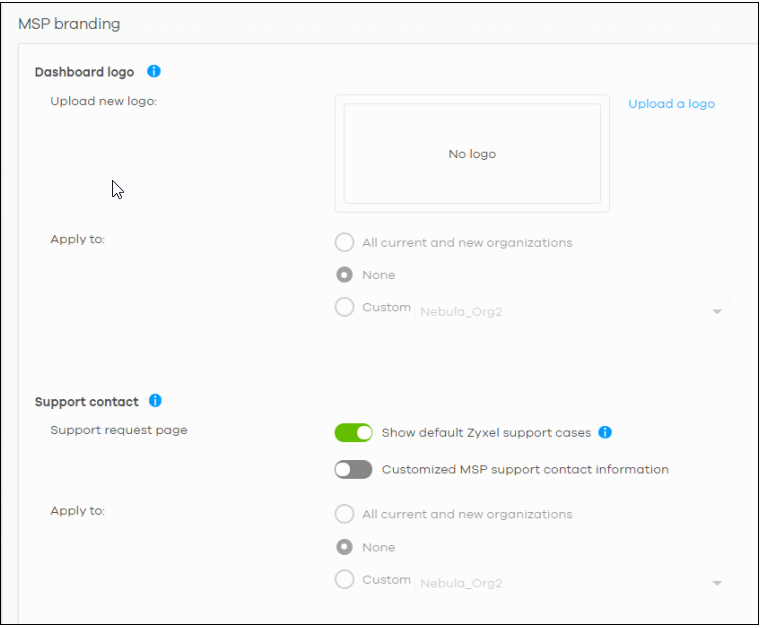
Task: Open Support contact Nebula_Org2 dropdown
Action: click(x=573, y=583)
